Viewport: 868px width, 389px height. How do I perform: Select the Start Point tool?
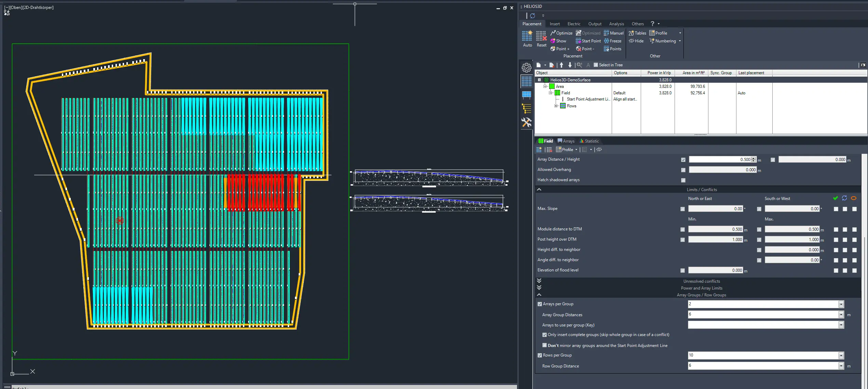pos(588,41)
